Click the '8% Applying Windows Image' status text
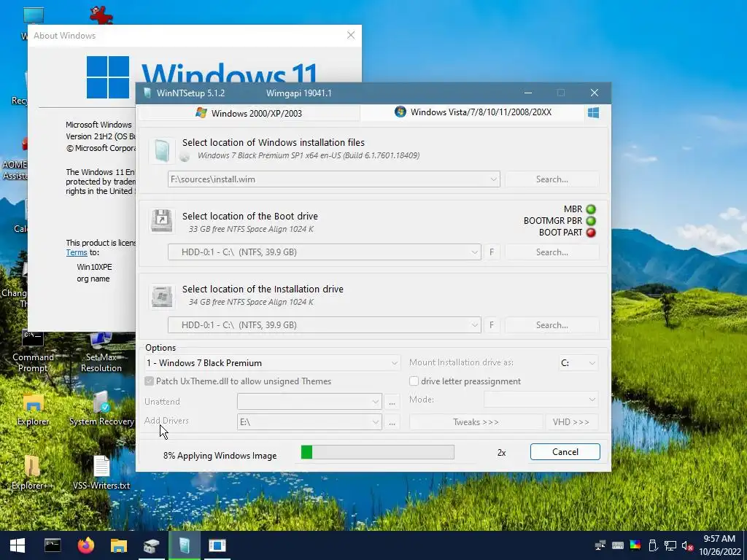 (x=220, y=456)
